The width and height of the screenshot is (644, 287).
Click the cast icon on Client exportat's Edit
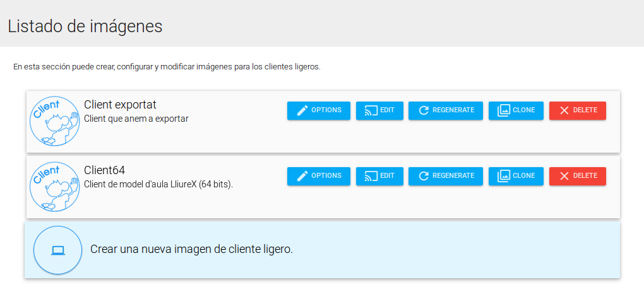point(371,110)
